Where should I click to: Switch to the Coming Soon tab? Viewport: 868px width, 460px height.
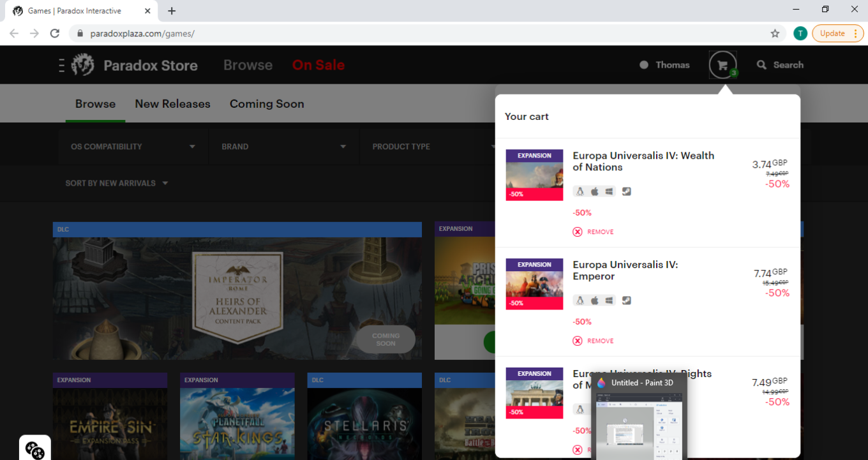click(x=267, y=104)
